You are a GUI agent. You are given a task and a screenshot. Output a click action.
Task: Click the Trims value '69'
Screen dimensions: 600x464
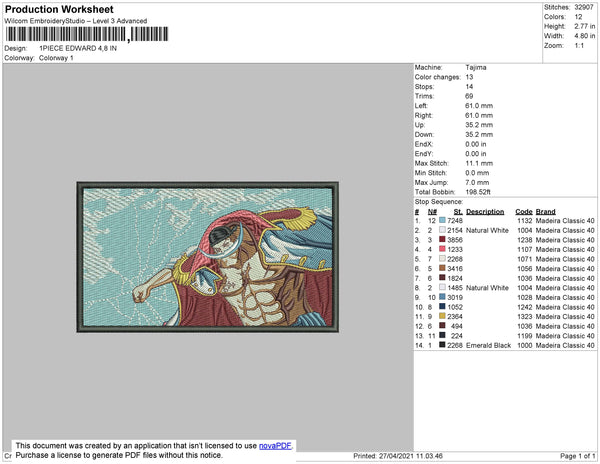point(470,96)
